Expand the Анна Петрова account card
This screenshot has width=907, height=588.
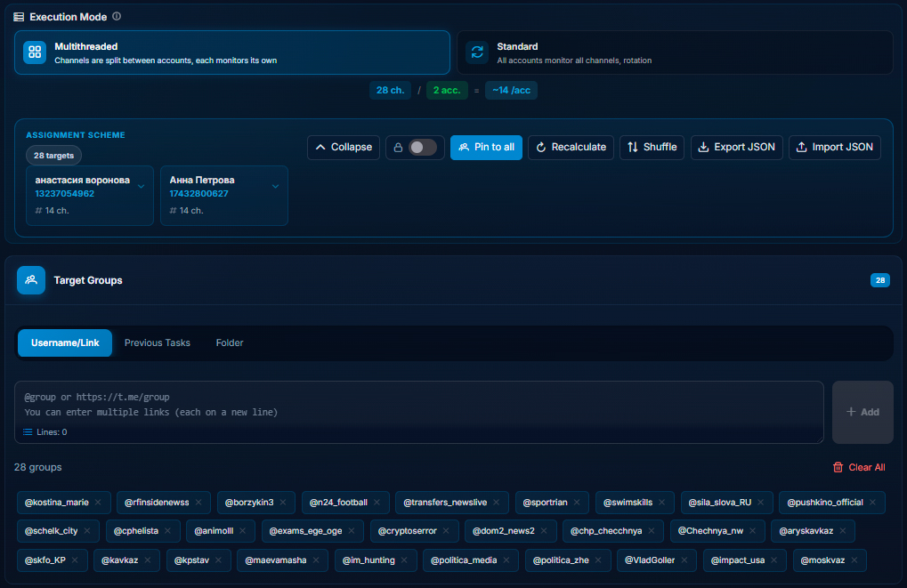[x=275, y=186]
